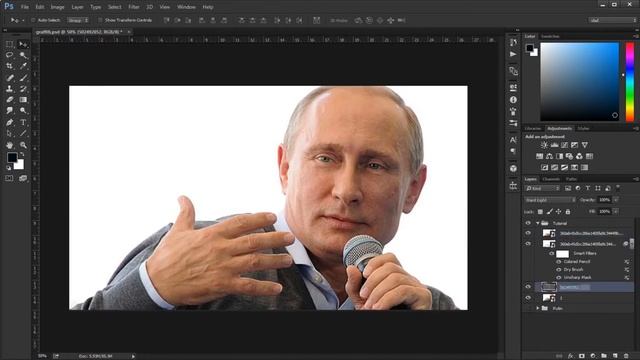Swap foreground and background colors

22,155
